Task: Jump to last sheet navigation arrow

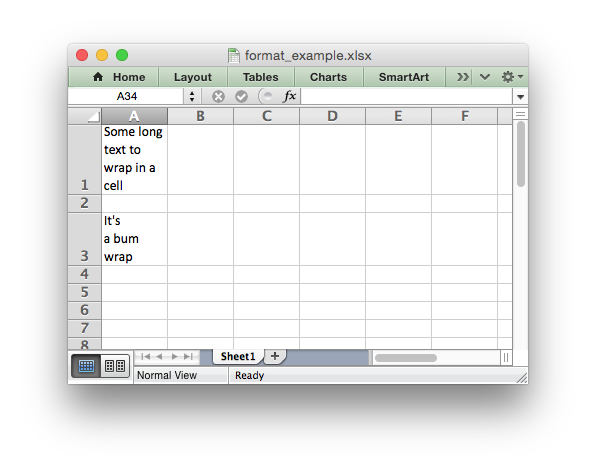Action: coord(189,357)
